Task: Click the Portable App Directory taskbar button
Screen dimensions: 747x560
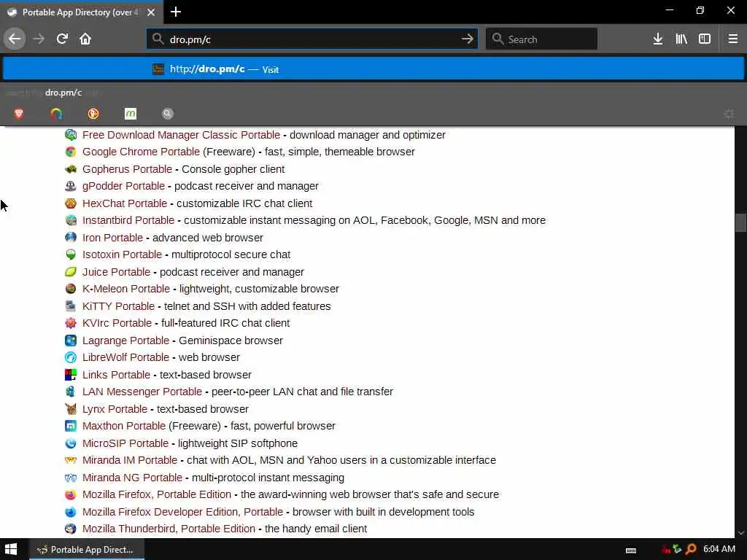Action: point(87,550)
